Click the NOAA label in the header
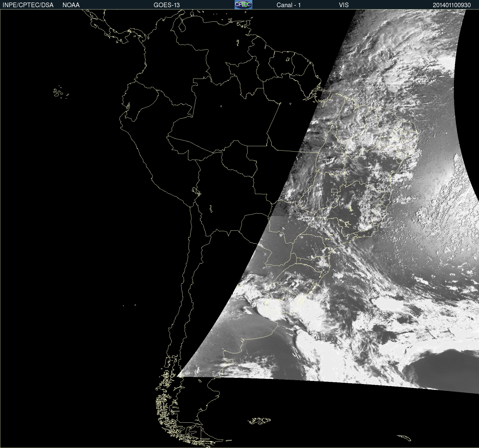Viewport: 479px width, 448px height. pos(71,5)
